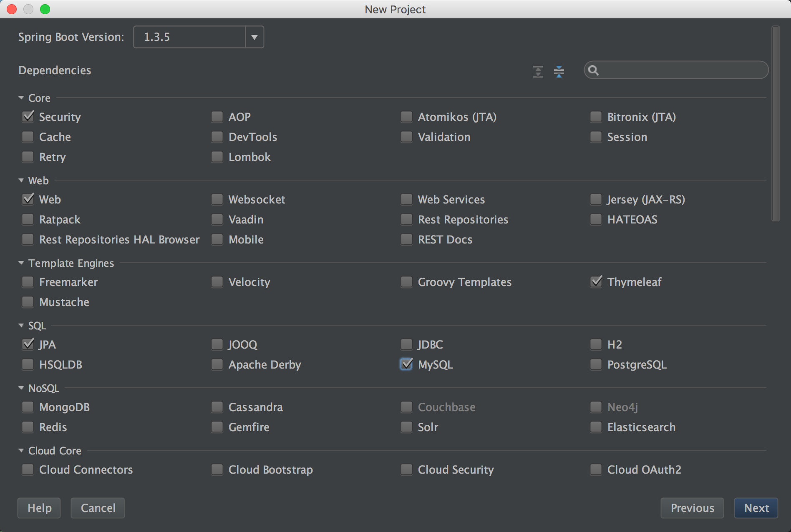Enable the Retry dependency
The height and width of the screenshot is (532, 791).
(28, 156)
